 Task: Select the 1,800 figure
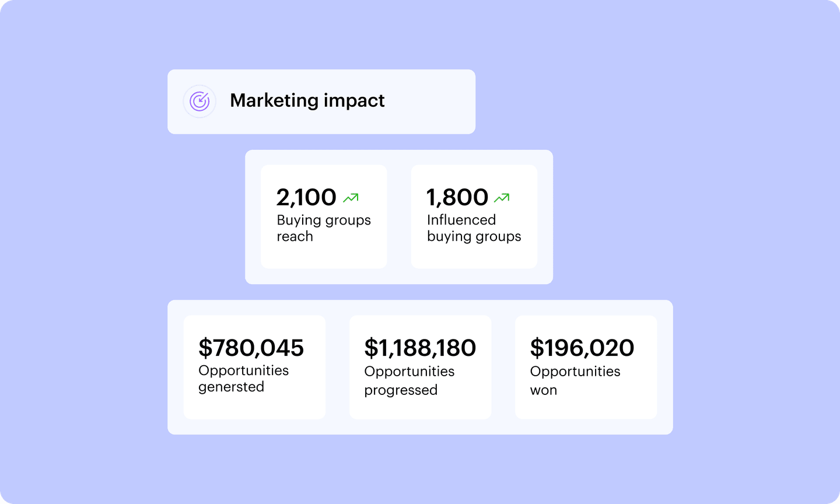[457, 197]
